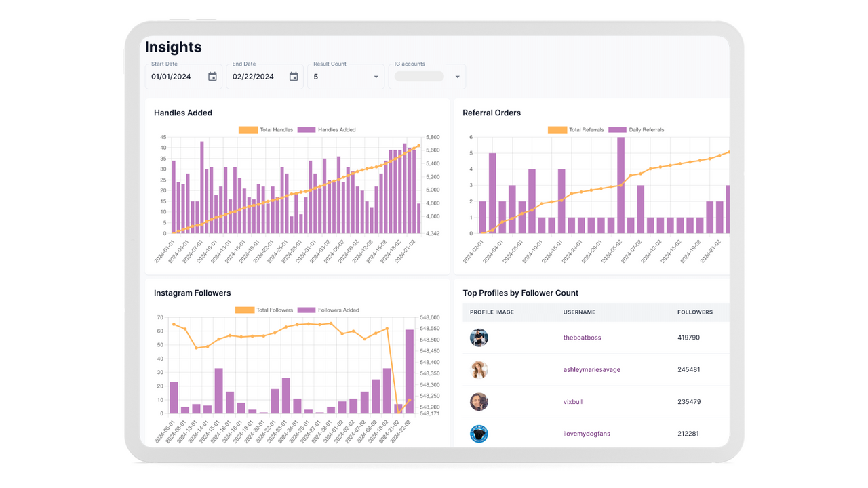The height and width of the screenshot is (488, 868).
Task: Open the Start Date calendar picker
Action: point(213,77)
